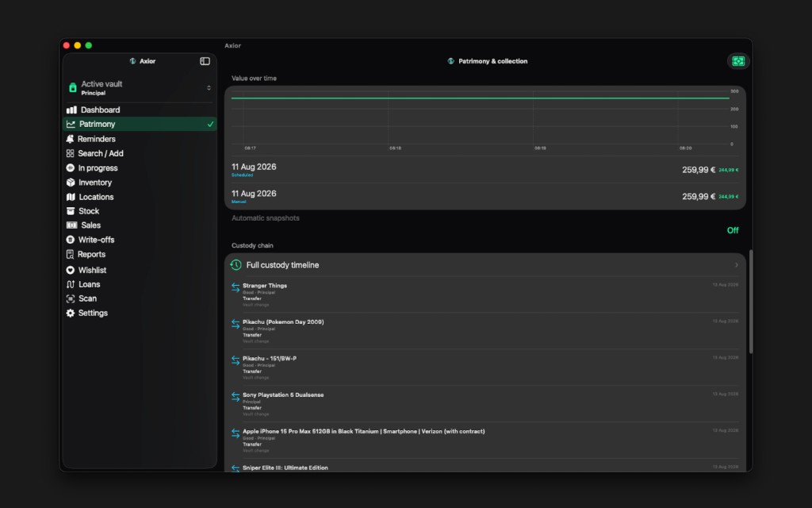Select Apple iPhone 15 Pro Max entry
The width and height of the screenshot is (812, 508).
click(x=485, y=440)
